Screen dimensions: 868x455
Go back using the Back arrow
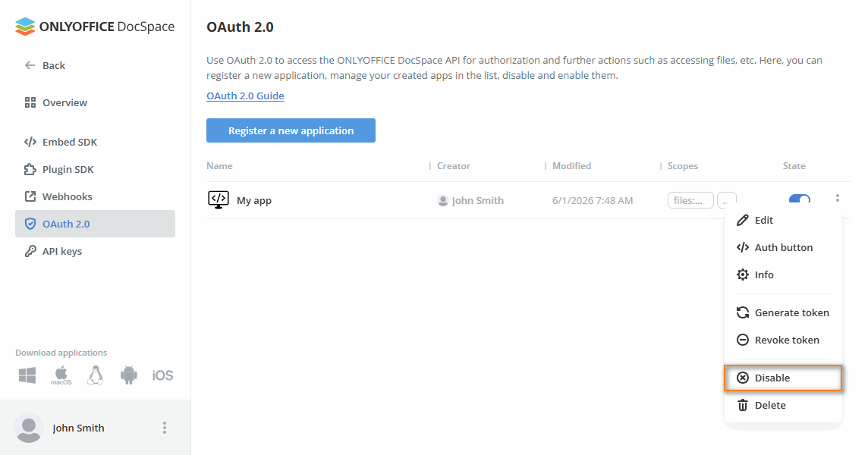(30, 65)
